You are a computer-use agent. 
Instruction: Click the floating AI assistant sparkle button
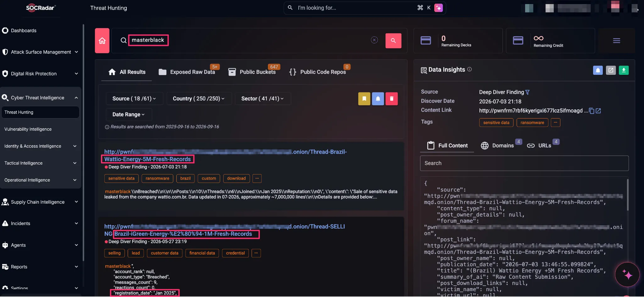click(627, 274)
